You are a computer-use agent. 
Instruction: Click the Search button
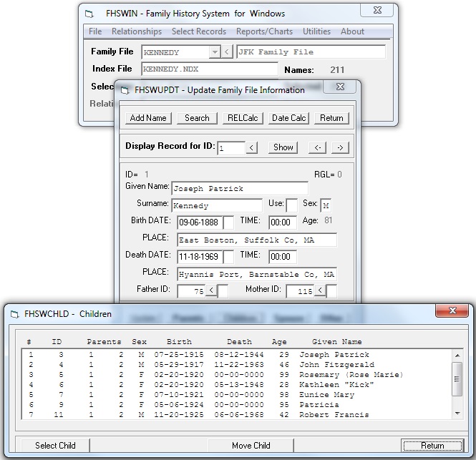(197, 118)
